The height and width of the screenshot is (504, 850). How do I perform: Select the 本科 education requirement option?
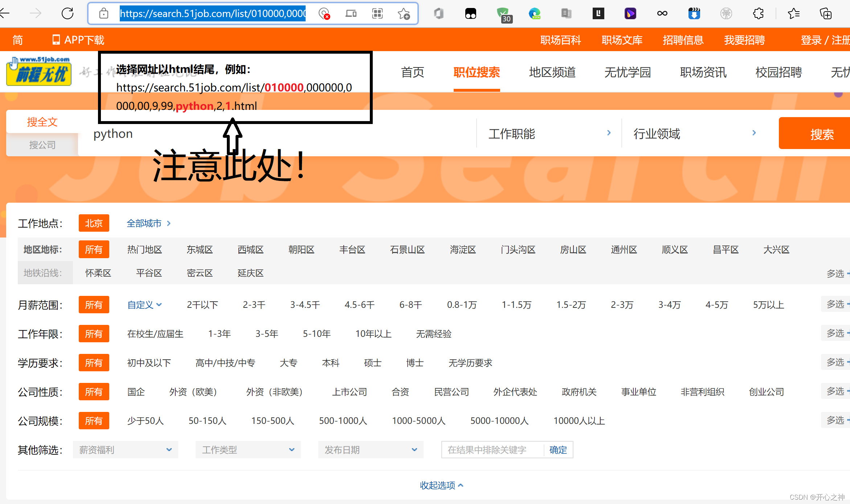pyautogui.click(x=331, y=363)
